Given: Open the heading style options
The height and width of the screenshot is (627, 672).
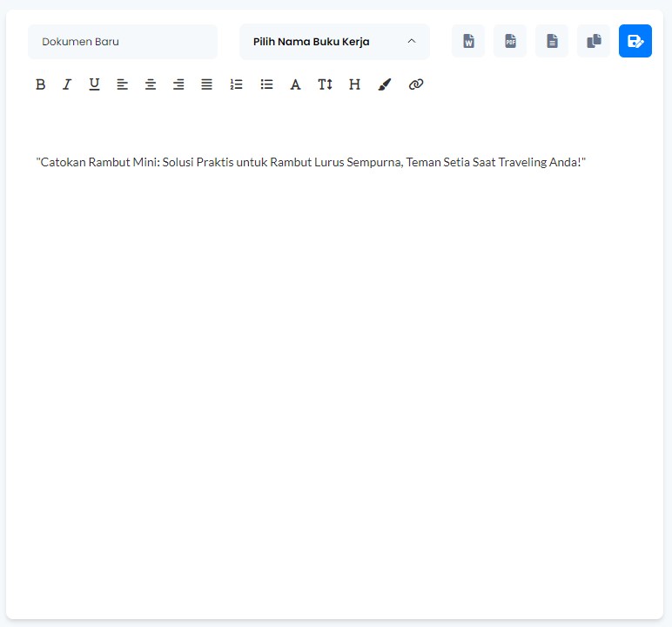Looking at the screenshot, I should 354,84.
